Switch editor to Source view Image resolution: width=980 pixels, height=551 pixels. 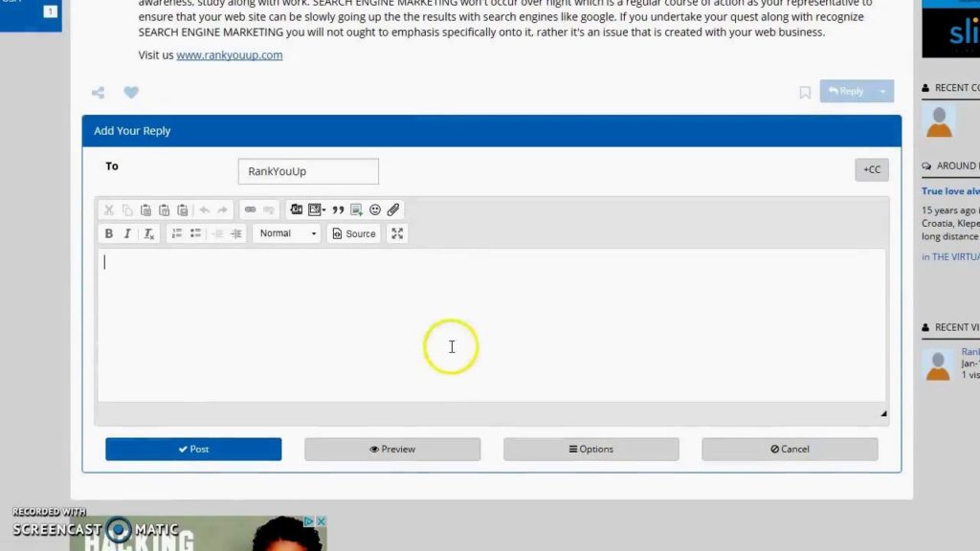[354, 233]
